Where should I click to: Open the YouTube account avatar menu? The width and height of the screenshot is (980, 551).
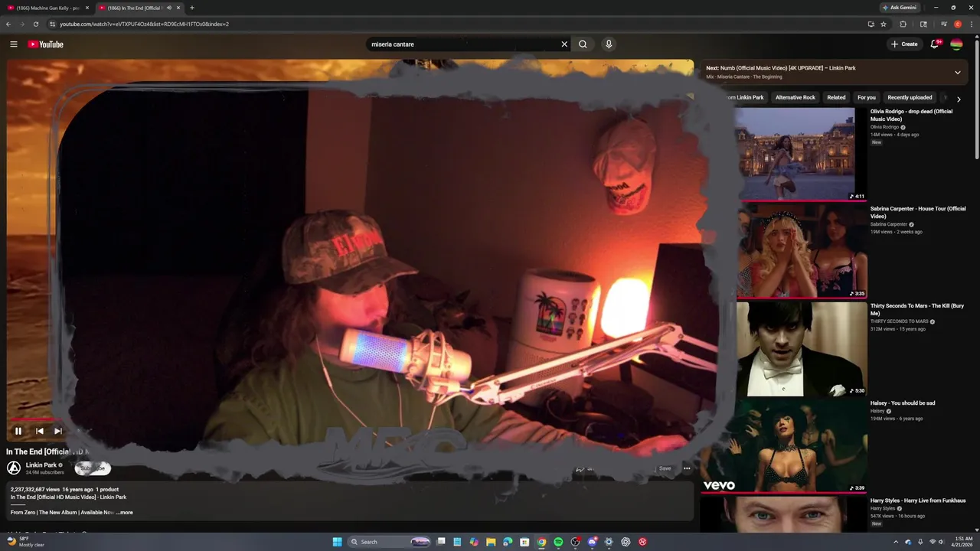pyautogui.click(x=956, y=44)
